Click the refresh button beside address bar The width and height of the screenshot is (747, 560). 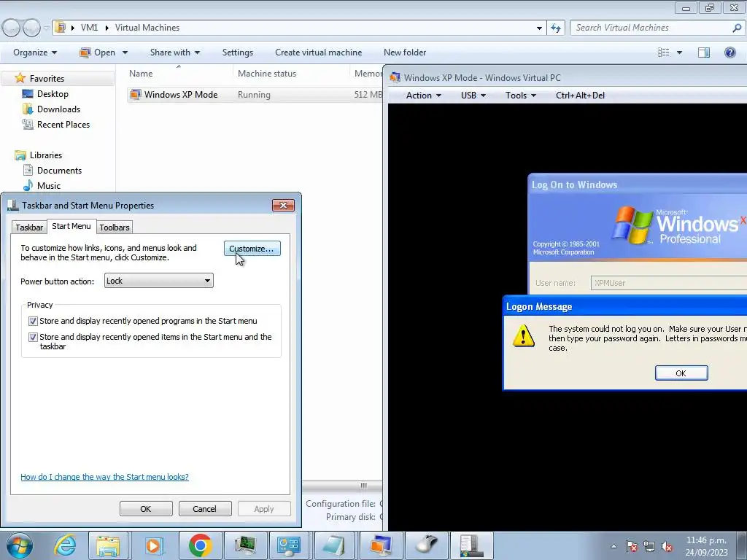click(555, 28)
